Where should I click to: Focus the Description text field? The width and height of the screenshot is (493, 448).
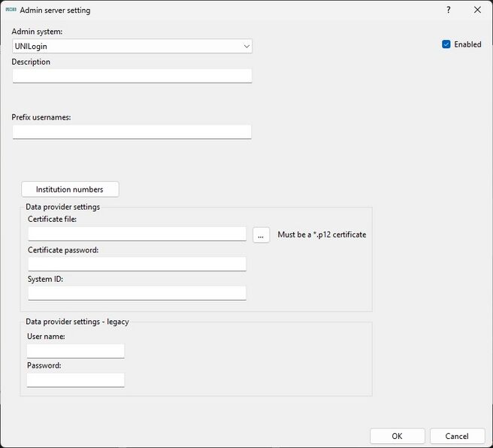[x=132, y=76]
